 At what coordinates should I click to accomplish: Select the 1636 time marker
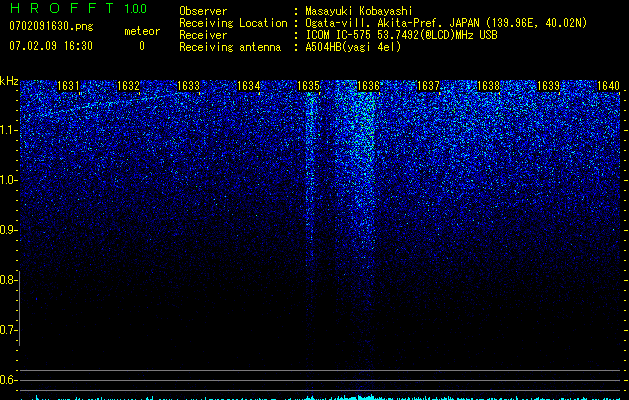coord(368,86)
